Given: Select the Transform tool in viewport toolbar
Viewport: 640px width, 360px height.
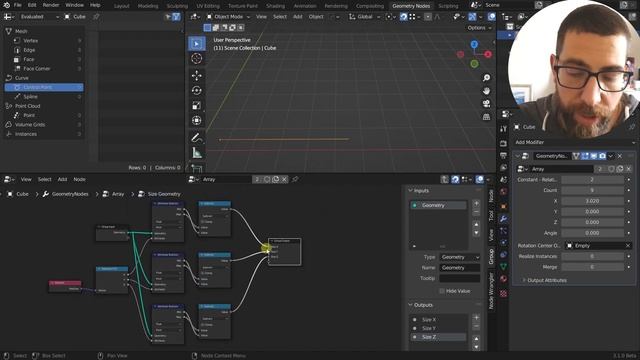Looking at the screenshot, I should pyautogui.click(x=197, y=120).
